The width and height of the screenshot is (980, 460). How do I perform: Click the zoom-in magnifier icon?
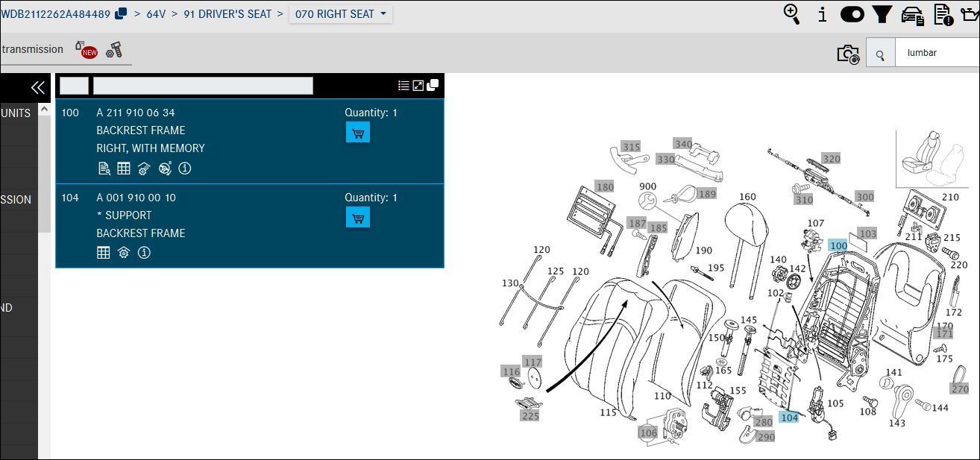coord(792,14)
